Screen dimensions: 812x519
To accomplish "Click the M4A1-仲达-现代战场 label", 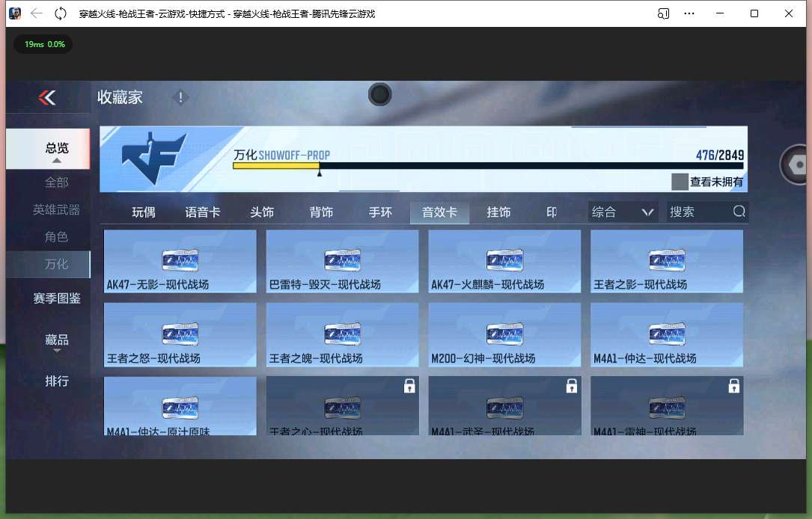I will [x=644, y=358].
